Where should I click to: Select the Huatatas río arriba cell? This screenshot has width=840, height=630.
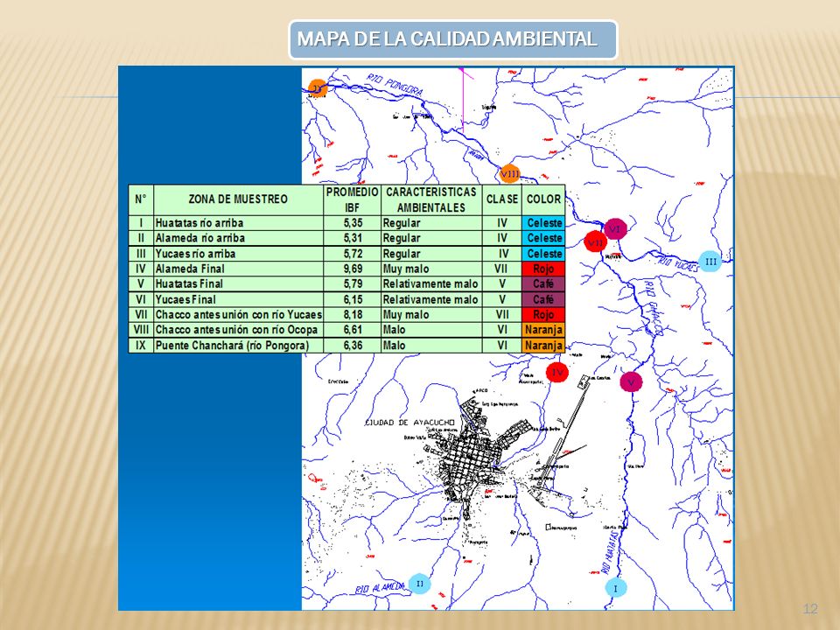pyautogui.click(x=238, y=223)
